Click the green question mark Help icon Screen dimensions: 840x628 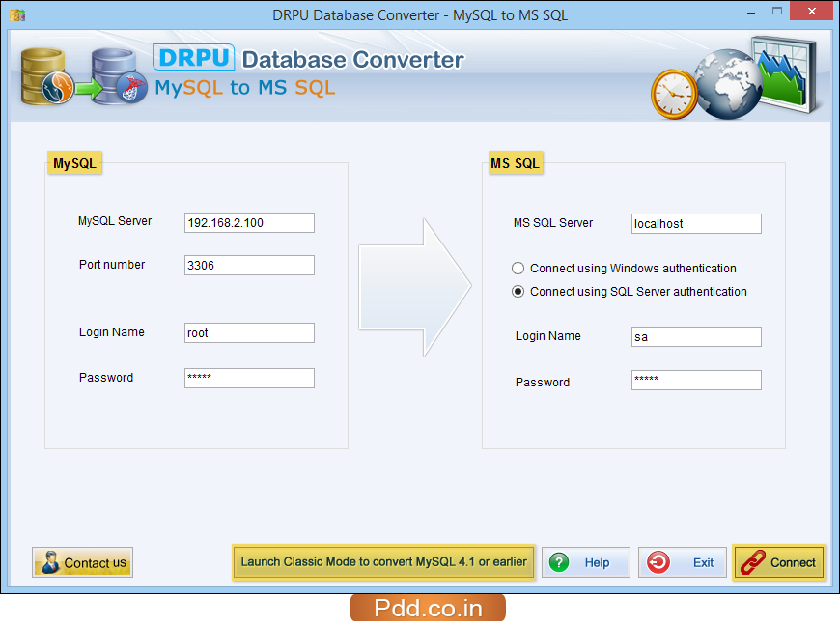click(x=559, y=562)
